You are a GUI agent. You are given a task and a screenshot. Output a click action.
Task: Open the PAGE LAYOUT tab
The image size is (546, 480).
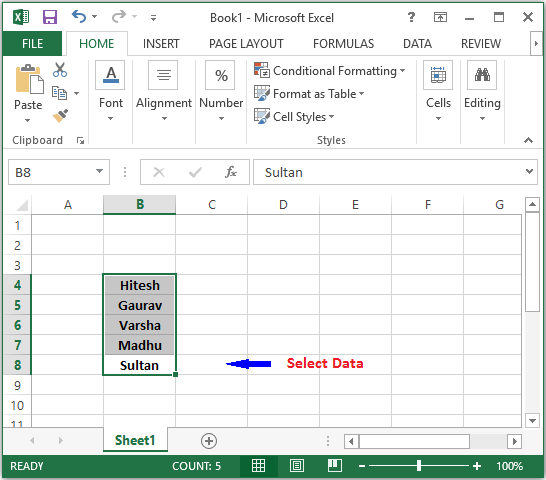pos(246,44)
